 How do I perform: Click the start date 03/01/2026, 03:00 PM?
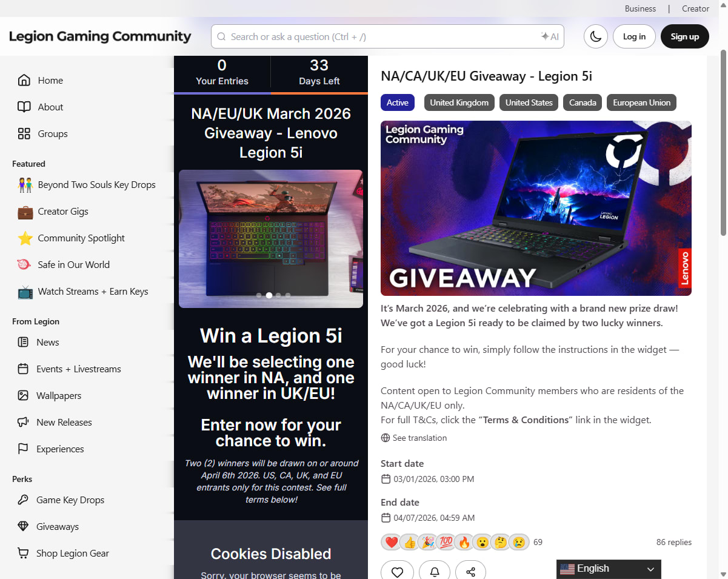point(433,479)
